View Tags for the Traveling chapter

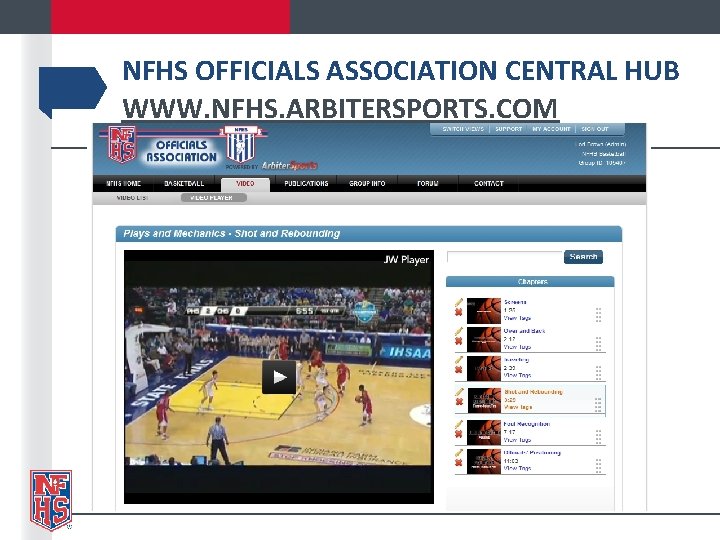pyautogui.click(x=518, y=375)
